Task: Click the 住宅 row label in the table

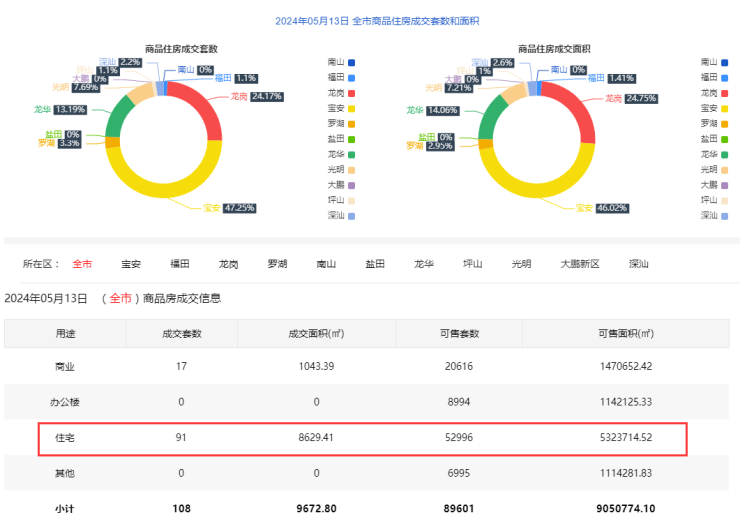Action: click(65, 438)
